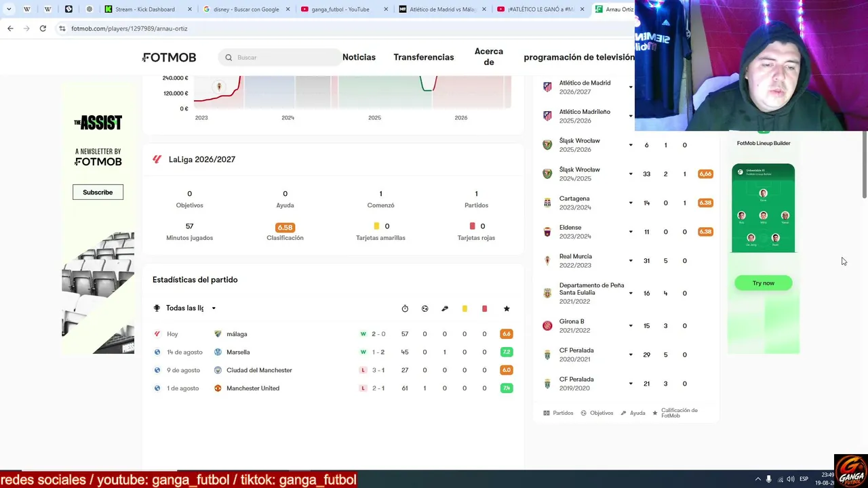Click the Try now button
Image resolution: width=868 pixels, height=488 pixels.
coord(764,283)
